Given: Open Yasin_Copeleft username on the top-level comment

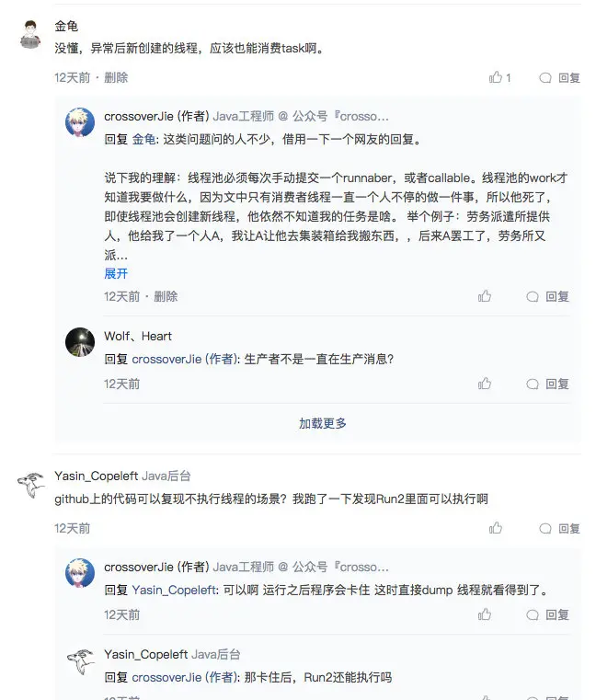Looking at the screenshot, I should click(96, 476).
